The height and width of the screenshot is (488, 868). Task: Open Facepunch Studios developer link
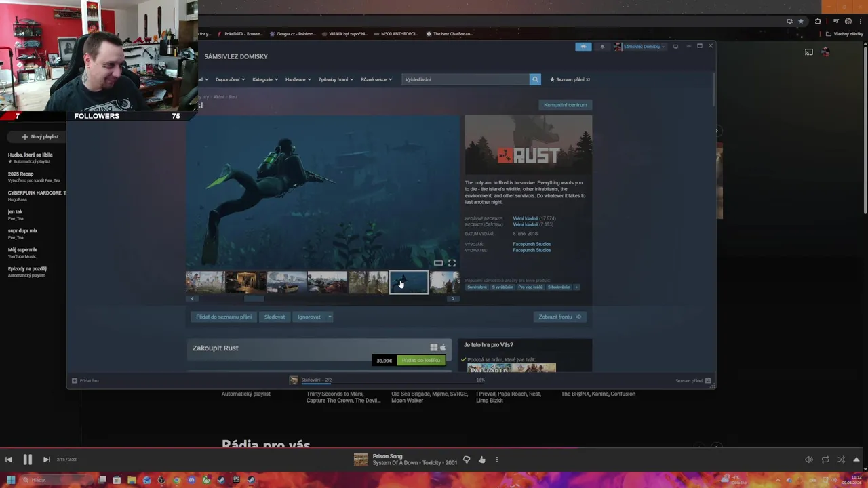tap(532, 244)
